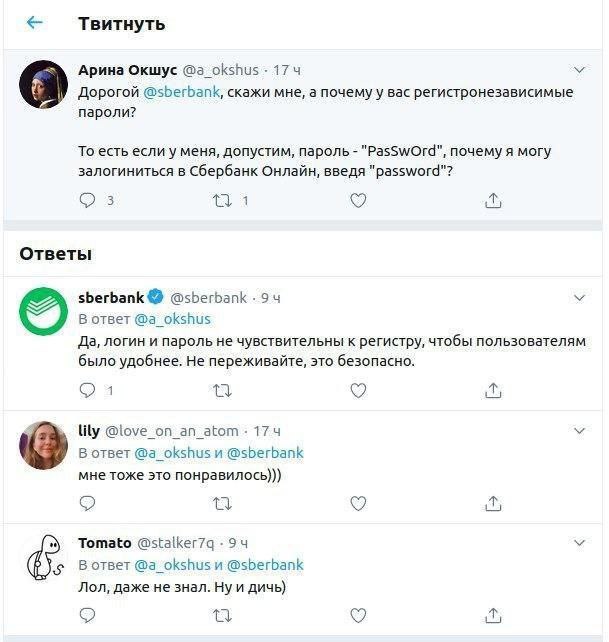Click the back arrow in the header

click(35, 23)
